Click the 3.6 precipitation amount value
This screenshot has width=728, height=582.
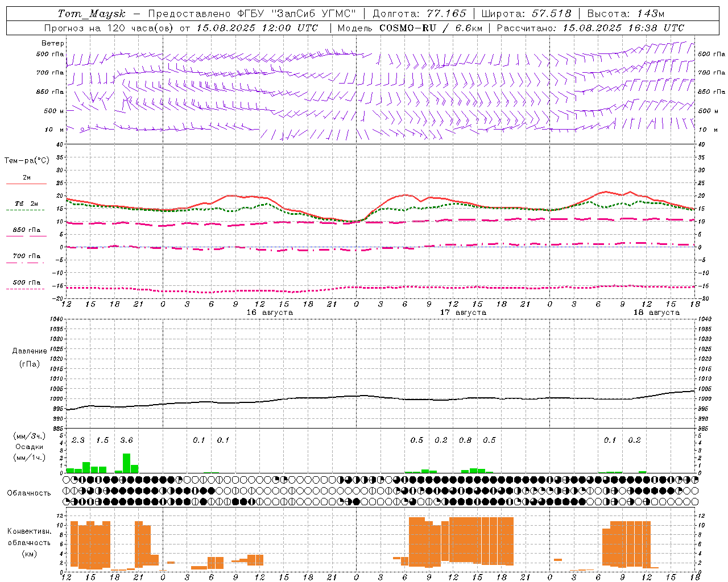[x=126, y=440]
